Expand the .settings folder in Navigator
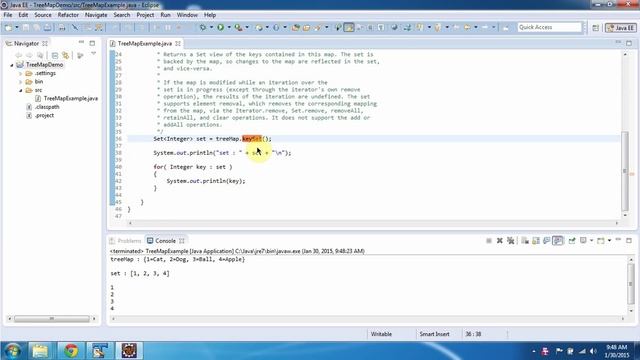Image resolution: width=640 pixels, height=360 pixels. tap(20, 73)
